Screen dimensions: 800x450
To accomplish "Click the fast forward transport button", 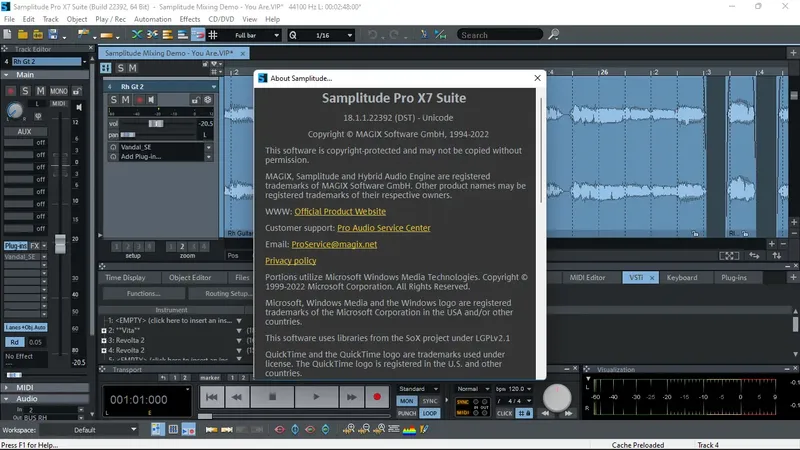I will click(352, 396).
